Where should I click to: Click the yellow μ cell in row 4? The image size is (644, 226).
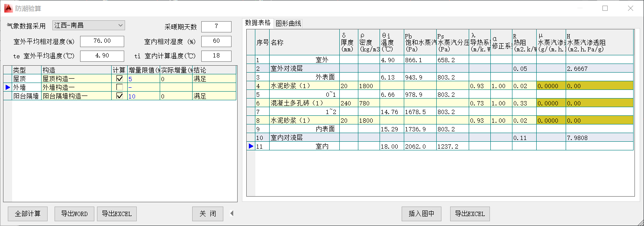(x=551, y=86)
